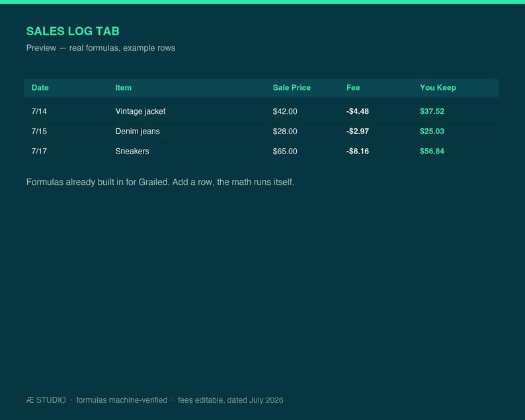Click the $65.00 sale price
This screenshot has width=525, height=420.
(285, 151)
